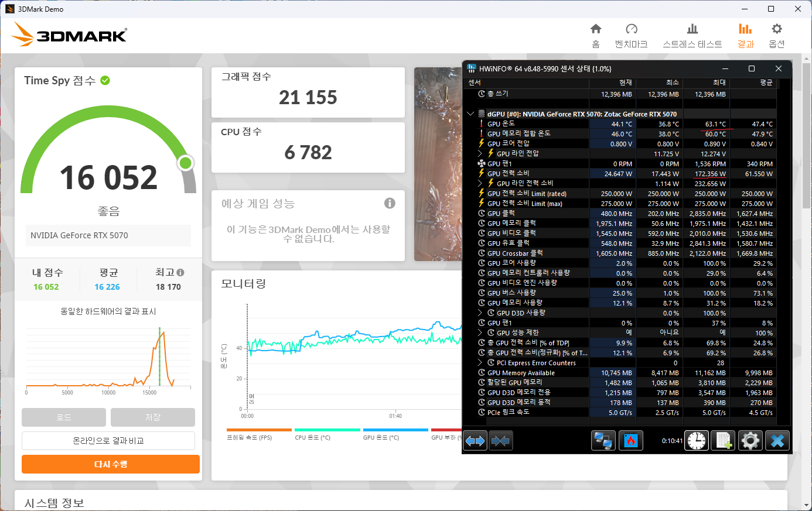Click the orange 다시 수행 button
812x511 pixels.
[111, 464]
